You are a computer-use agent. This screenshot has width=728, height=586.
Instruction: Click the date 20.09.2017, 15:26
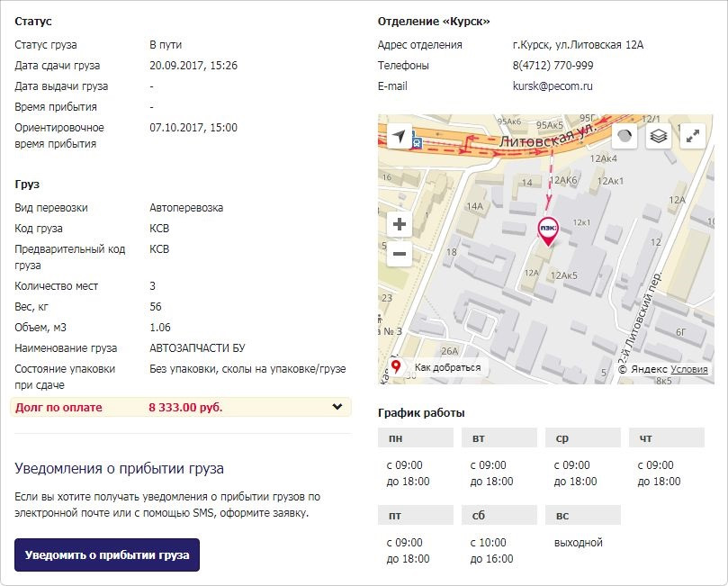coord(193,66)
